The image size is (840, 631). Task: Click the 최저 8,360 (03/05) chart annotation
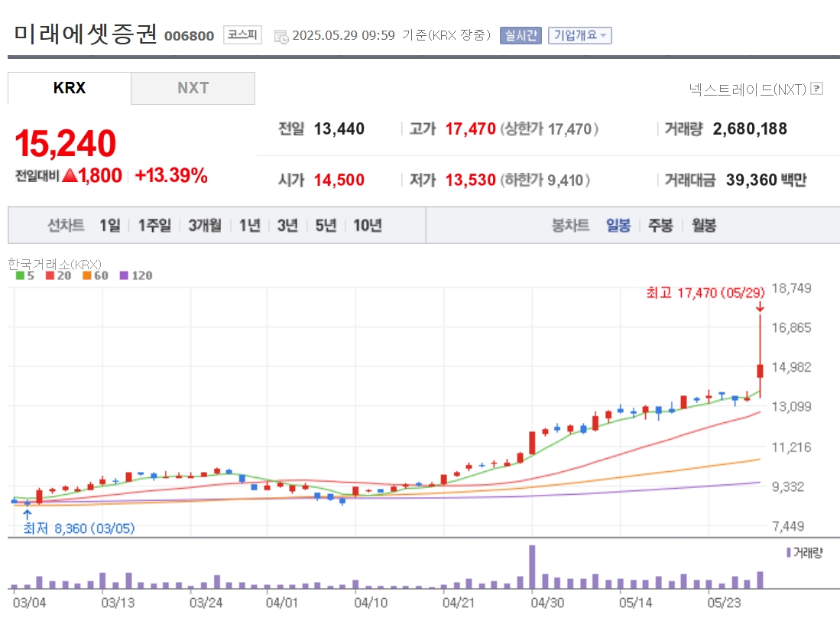(79, 529)
